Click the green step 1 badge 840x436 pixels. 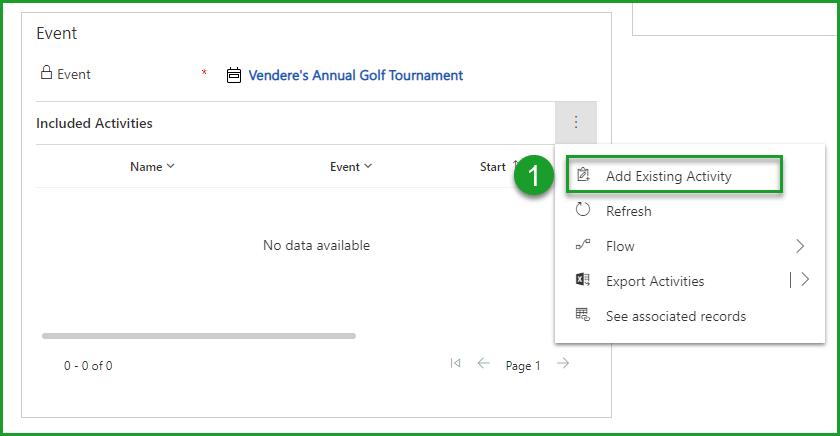pyautogui.click(x=534, y=176)
